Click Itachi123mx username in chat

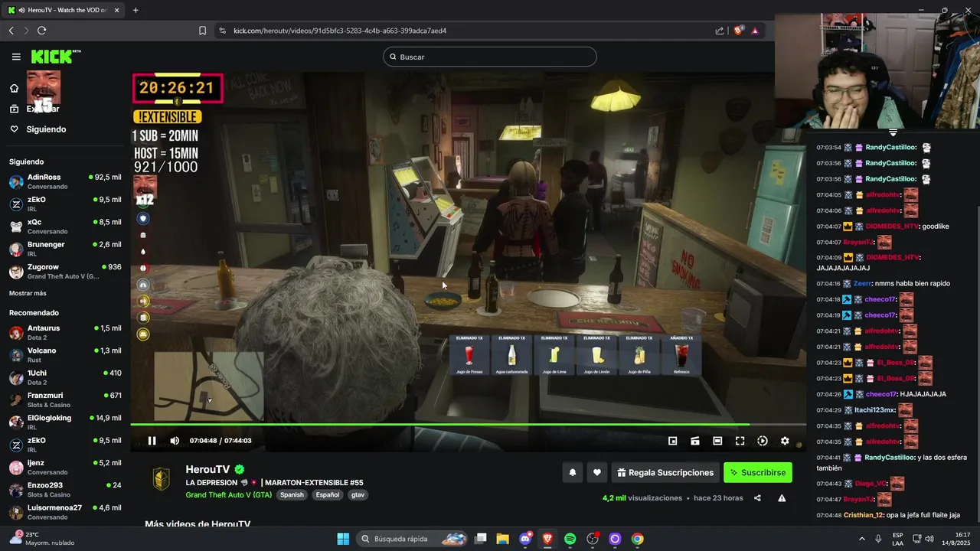874,410
